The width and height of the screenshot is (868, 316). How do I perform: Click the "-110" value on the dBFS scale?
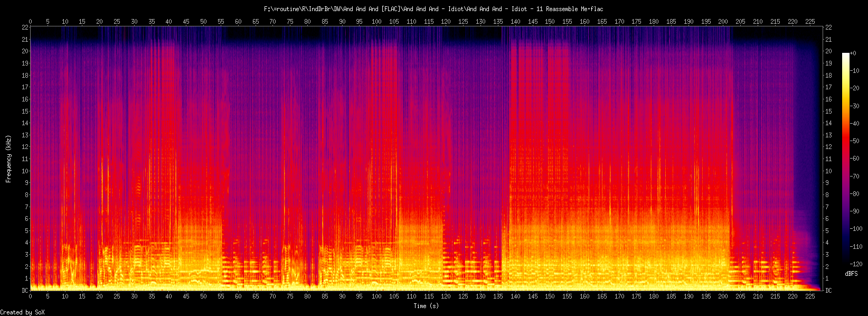[856, 247]
